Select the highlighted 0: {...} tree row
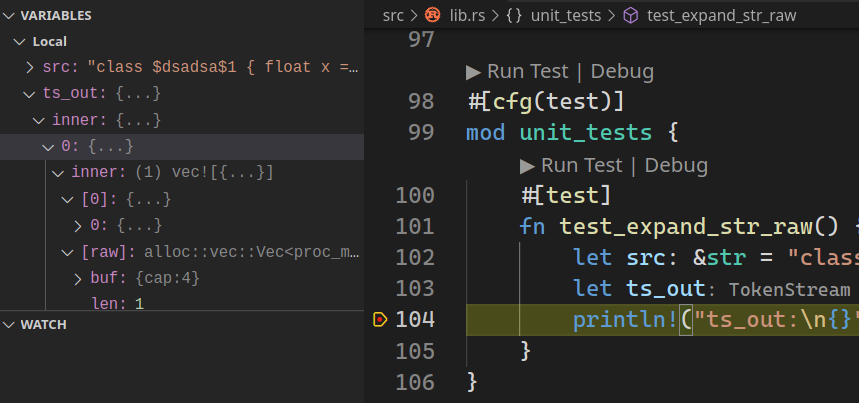 (x=182, y=147)
